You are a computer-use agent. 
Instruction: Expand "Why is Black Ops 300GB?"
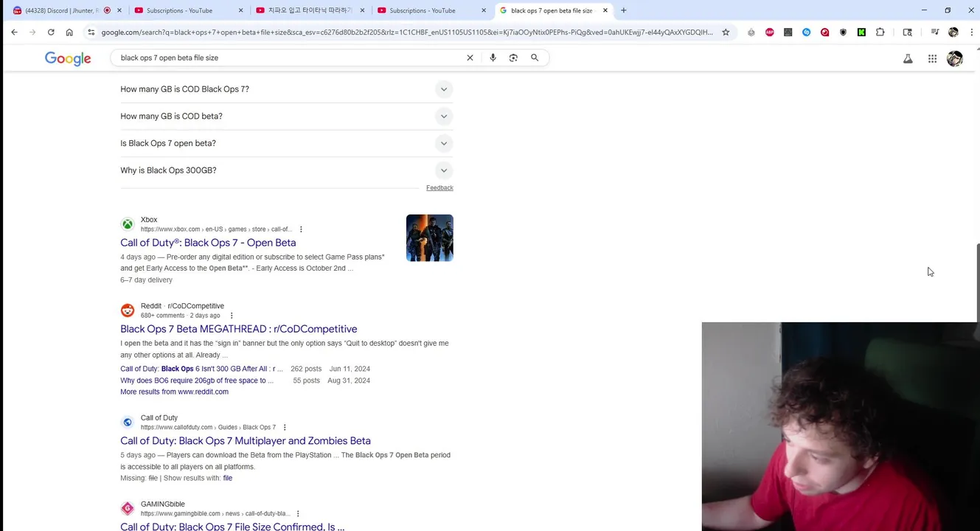(286, 170)
